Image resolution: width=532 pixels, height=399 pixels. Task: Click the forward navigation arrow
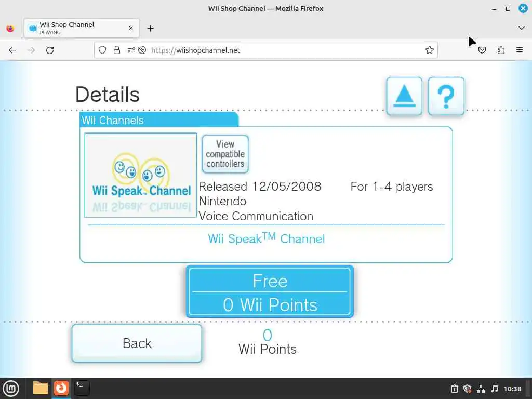click(31, 50)
